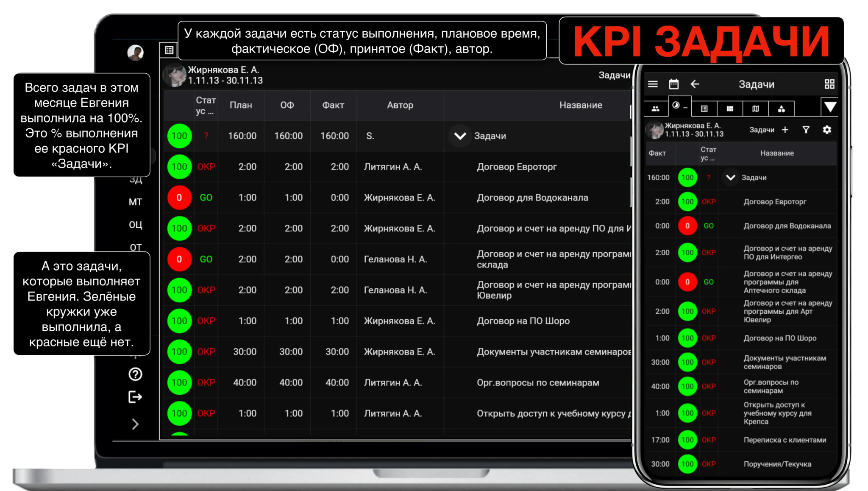
Task: Open laptop task Договор Евроторг
Action: pyautogui.click(x=517, y=167)
